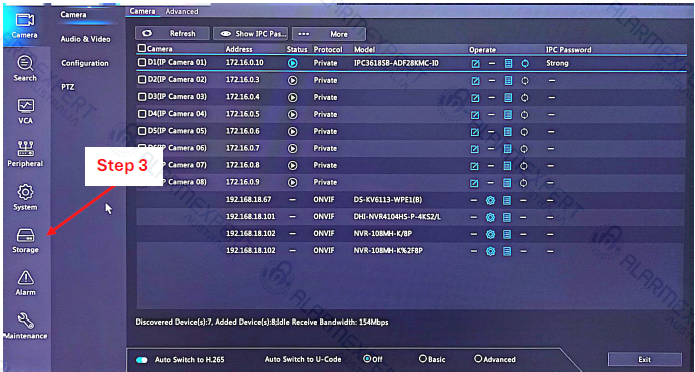Open details for D1 camera
Image resolution: width=695 pixels, height=372 pixels.
(508, 64)
